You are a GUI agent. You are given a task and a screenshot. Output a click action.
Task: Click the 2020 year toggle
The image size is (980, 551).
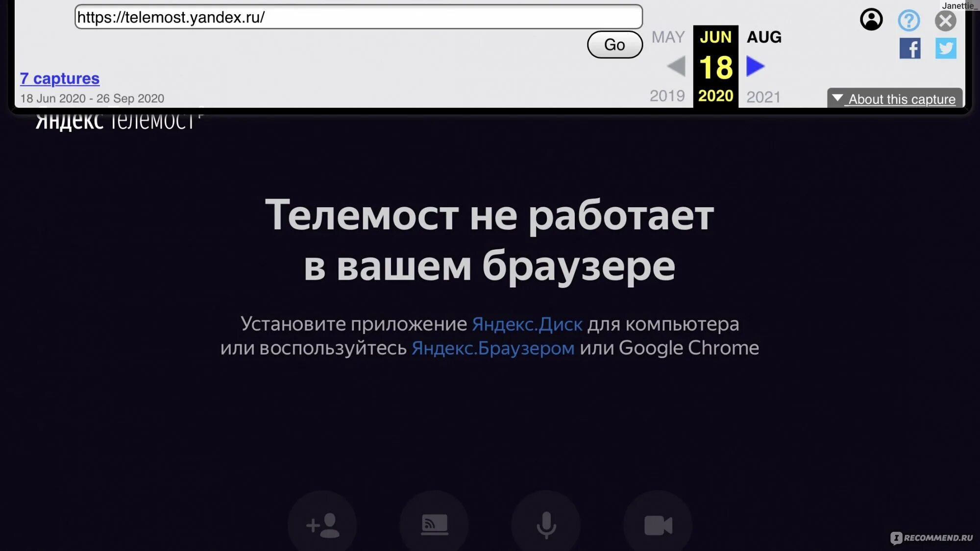[x=715, y=96]
